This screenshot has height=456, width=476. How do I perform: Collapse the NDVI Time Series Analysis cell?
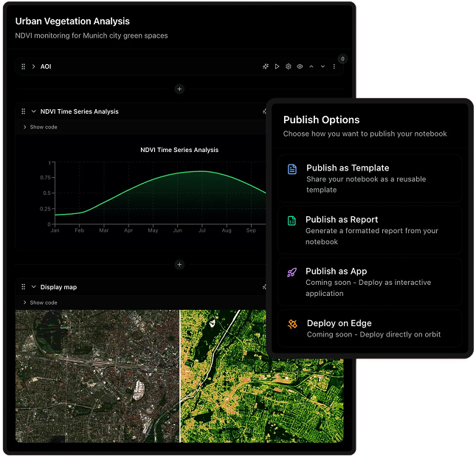33,111
